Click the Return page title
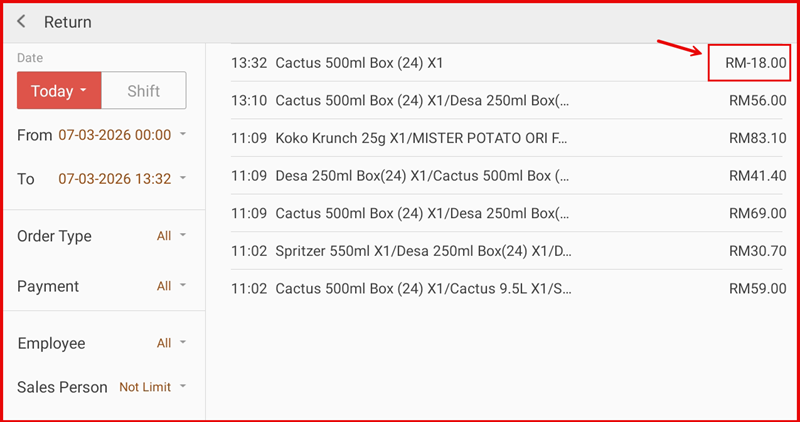The height and width of the screenshot is (422, 800). click(68, 22)
